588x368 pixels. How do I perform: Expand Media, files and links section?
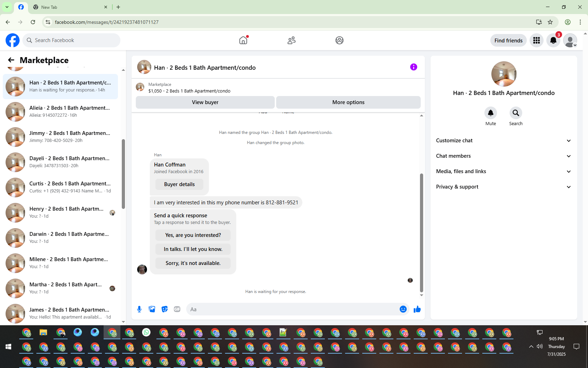(x=504, y=171)
